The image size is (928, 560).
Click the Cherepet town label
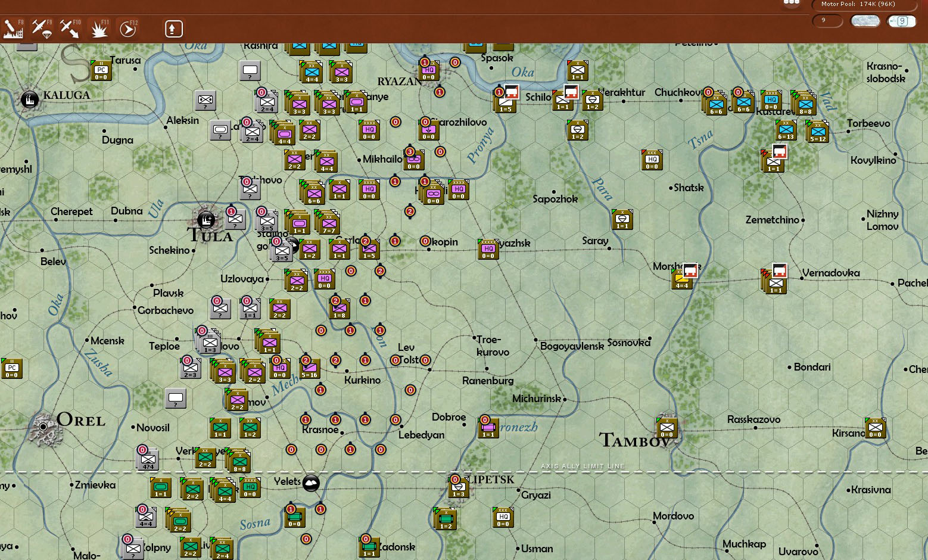click(71, 211)
